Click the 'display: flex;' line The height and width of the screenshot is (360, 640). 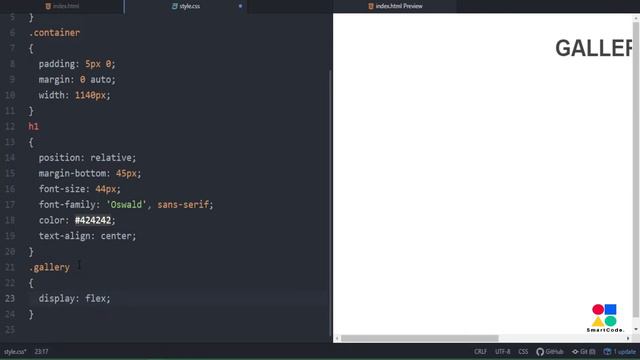(x=74, y=298)
